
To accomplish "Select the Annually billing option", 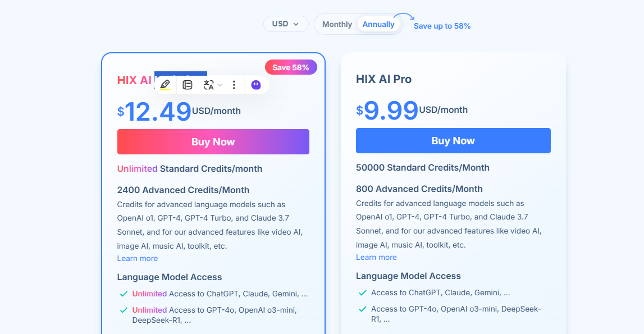I will tap(378, 24).
